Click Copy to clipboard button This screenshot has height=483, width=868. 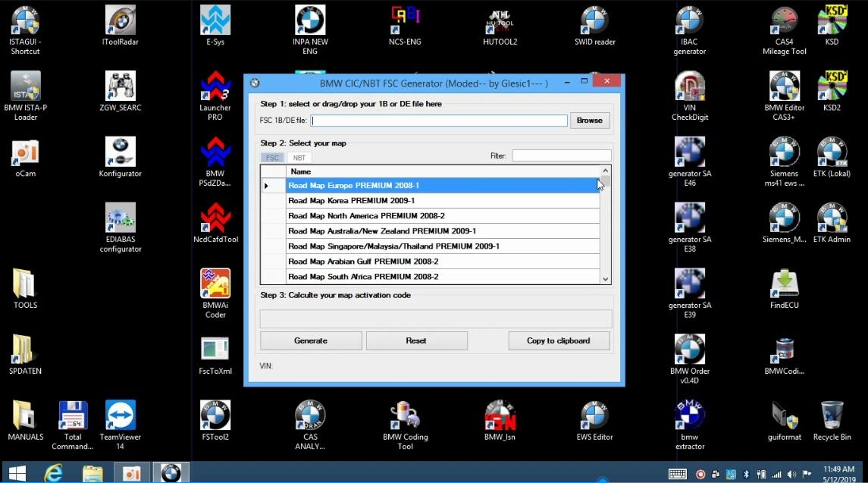(x=558, y=341)
